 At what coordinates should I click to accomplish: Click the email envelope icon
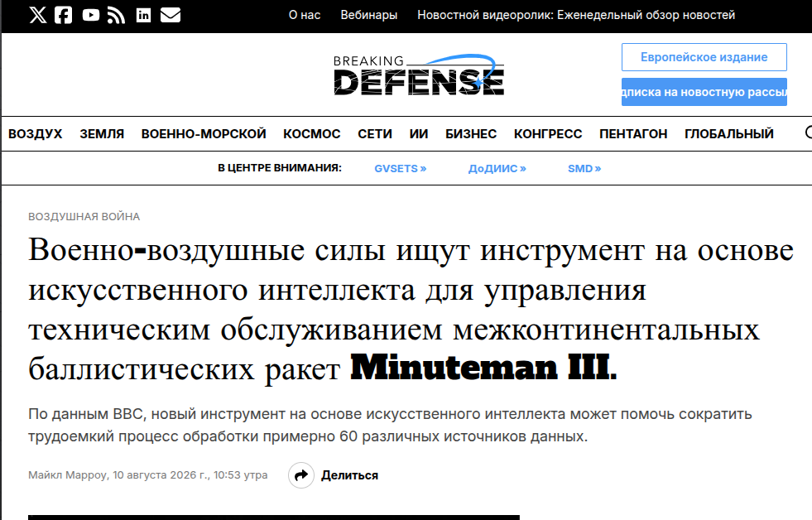(x=171, y=15)
